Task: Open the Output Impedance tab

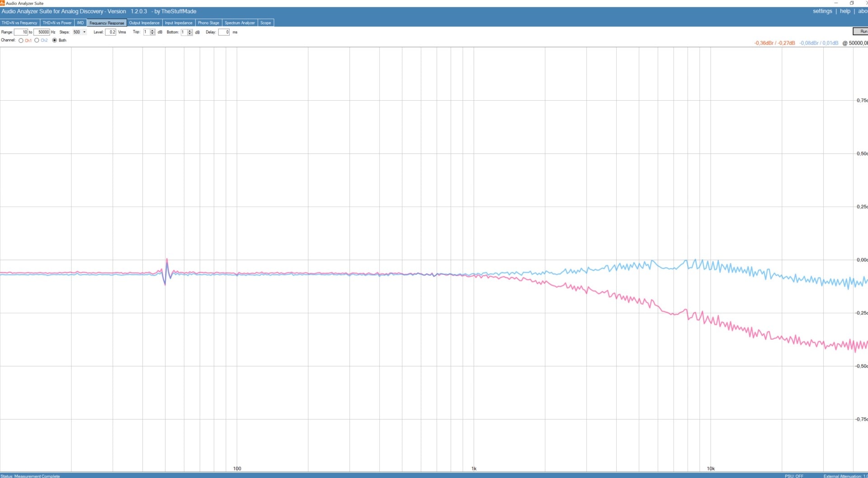Action: 144,23
